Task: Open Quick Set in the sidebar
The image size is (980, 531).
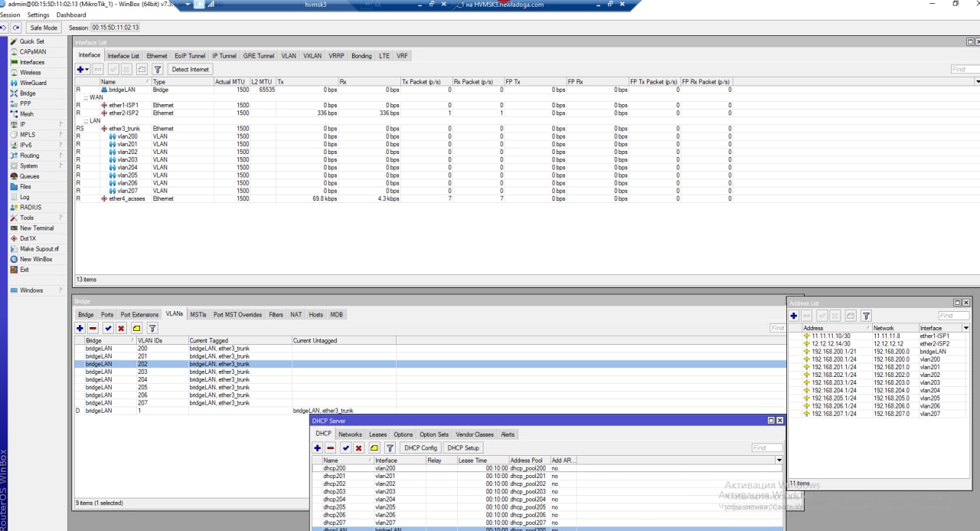Action: [31, 41]
